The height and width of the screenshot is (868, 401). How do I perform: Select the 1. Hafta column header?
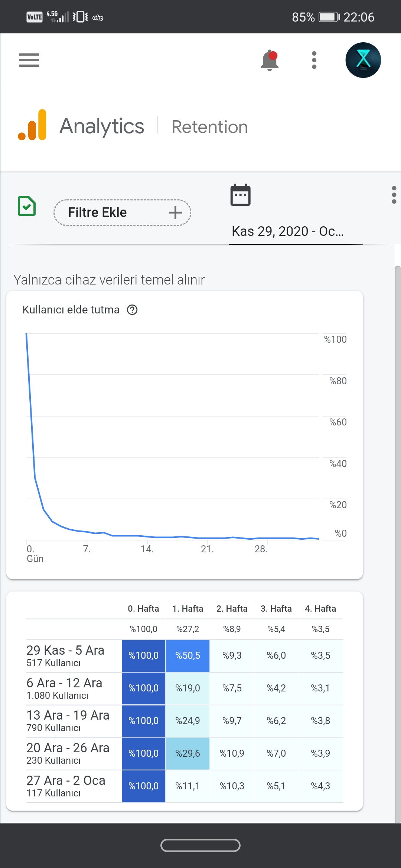point(188,609)
